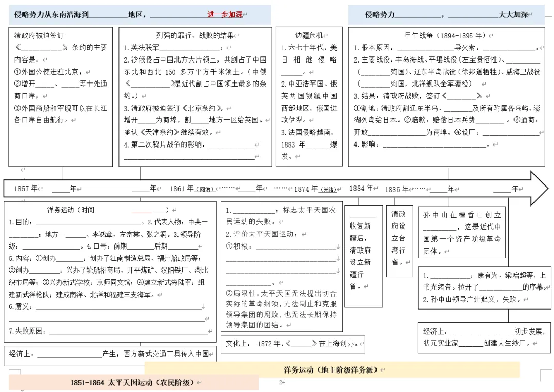Click 3.结果：清政府战败，签订
Viewport: 554px width, 392px height.
coord(400,96)
